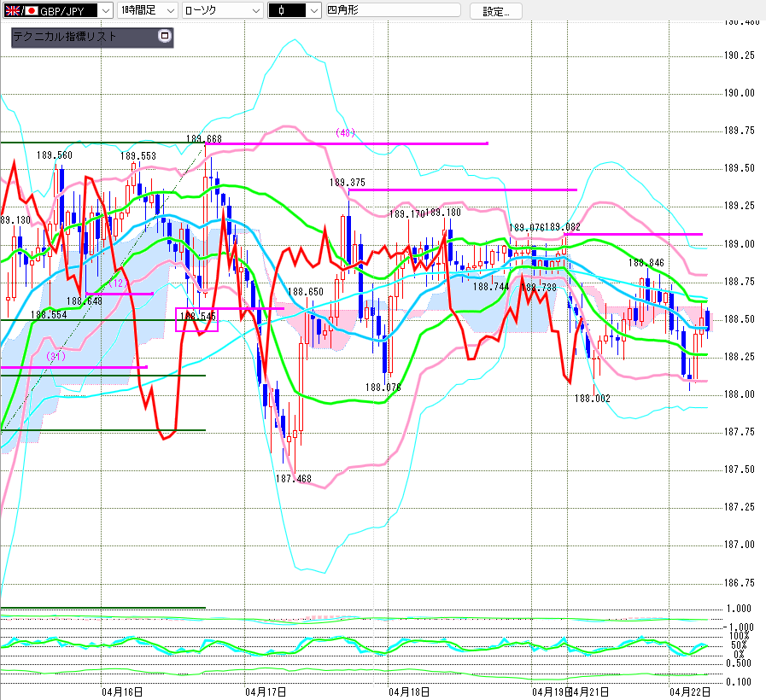The image size is (766, 700).
Task: Click the 187.468 low price label
Action: click(x=294, y=479)
